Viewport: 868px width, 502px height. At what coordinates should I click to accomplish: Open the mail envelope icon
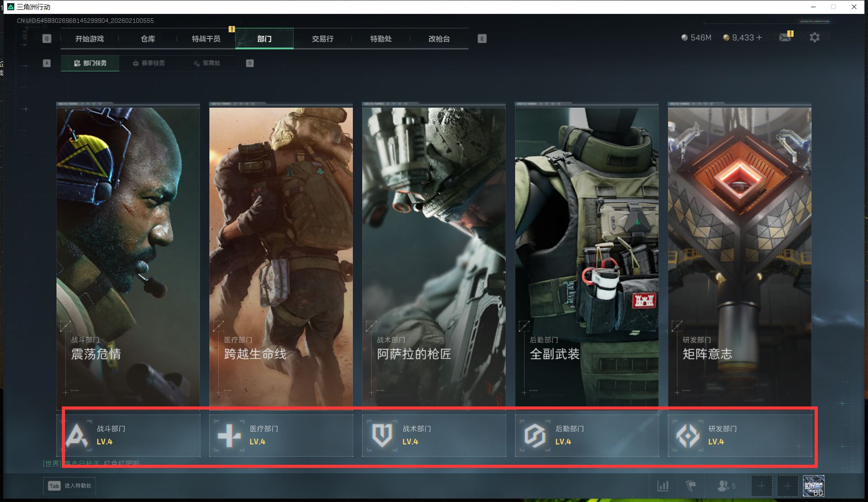(785, 38)
